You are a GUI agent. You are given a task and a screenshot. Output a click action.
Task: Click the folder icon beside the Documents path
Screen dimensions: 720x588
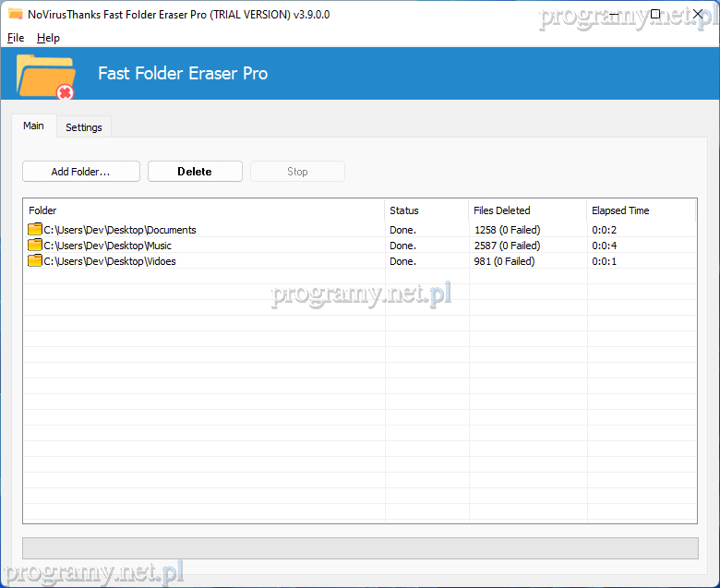(x=35, y=230)
